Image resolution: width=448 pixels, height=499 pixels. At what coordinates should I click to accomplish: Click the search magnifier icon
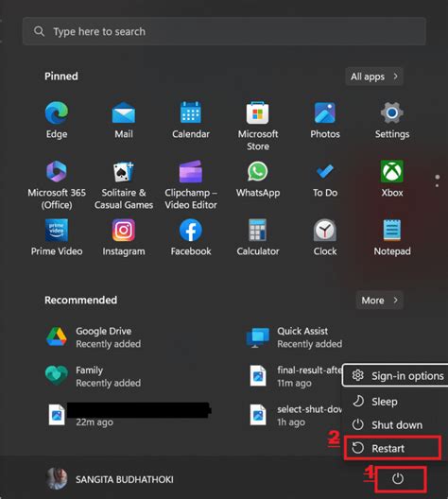tap(39, 31)
